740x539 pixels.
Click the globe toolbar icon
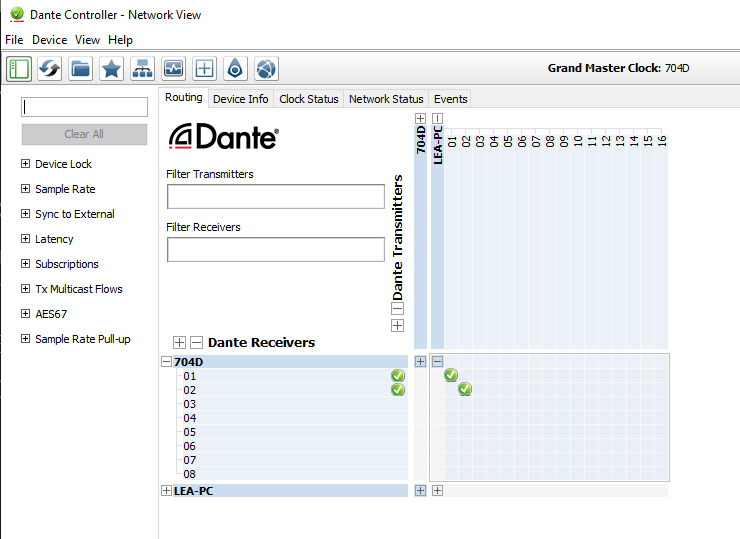coord(266,68)
